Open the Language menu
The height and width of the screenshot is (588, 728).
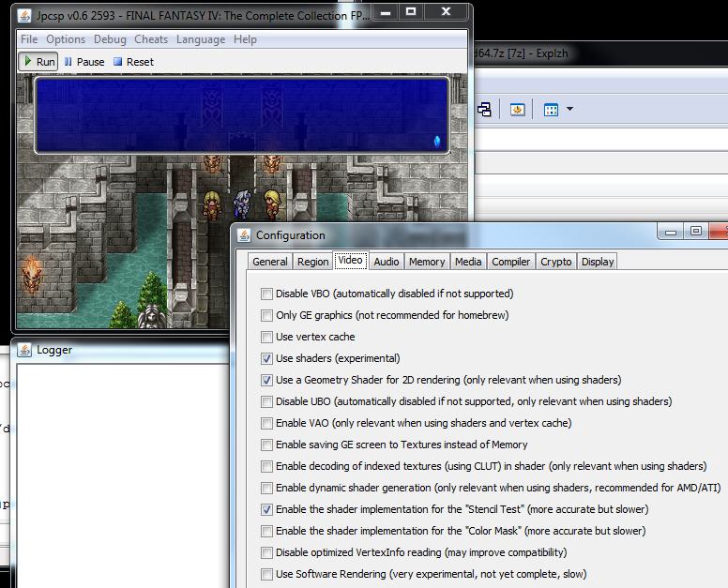coord(201,39)
